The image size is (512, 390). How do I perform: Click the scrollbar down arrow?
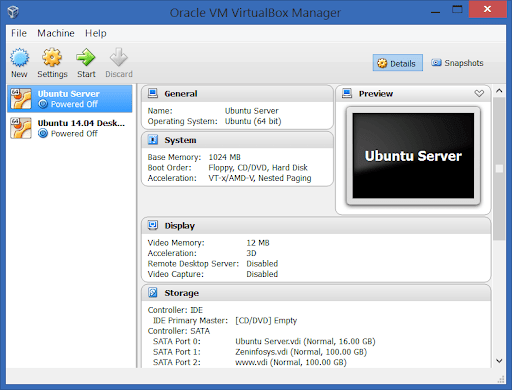pos(499,361)
